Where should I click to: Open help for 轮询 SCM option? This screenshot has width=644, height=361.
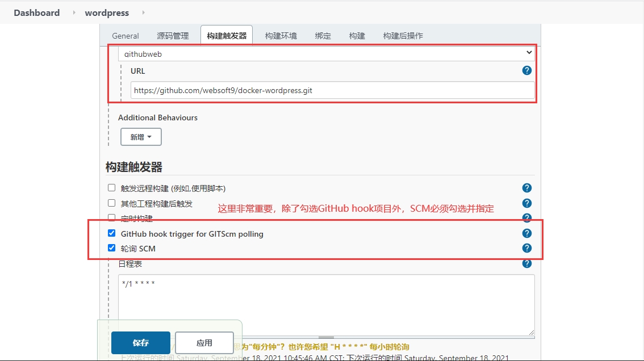(526, 248)
